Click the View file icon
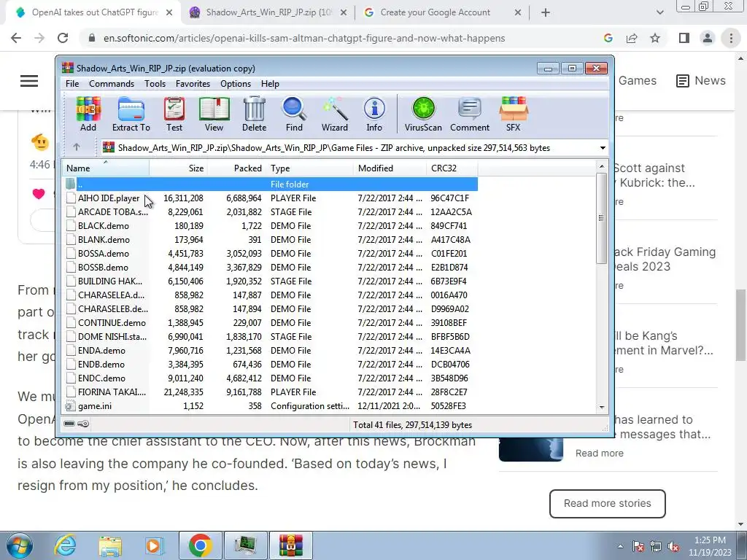 pos(214,114)
